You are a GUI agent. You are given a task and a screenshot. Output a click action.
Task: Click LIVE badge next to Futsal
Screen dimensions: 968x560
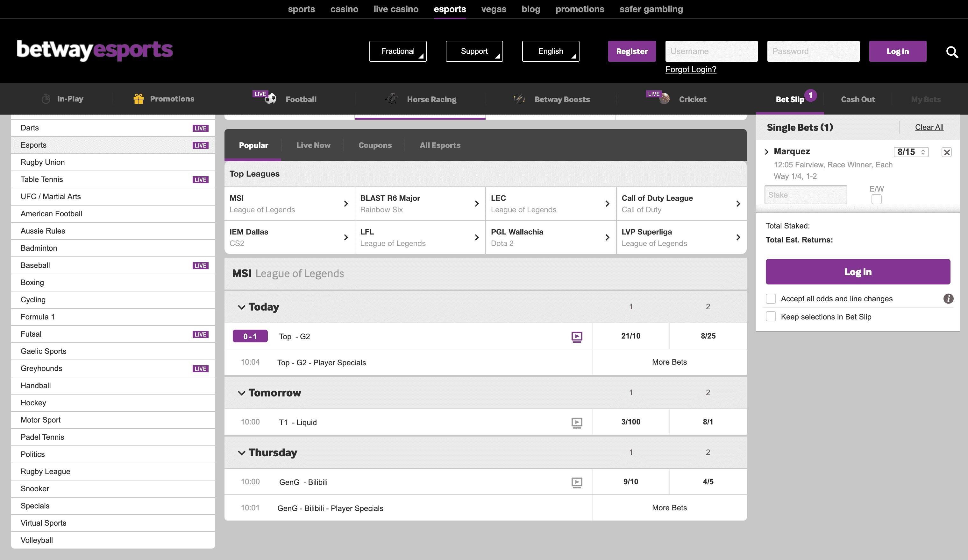(x=200, y=334)
